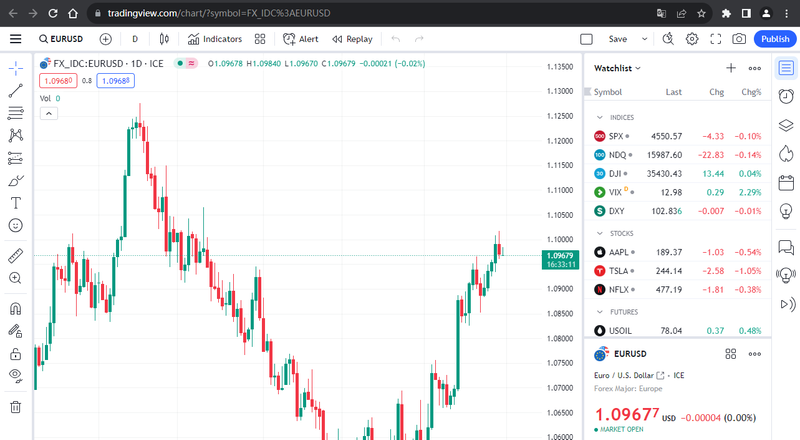The width and height of the screenshot is (800, 440).
Task: Select the TSLA watchlist row
Action: pos(678,271)
